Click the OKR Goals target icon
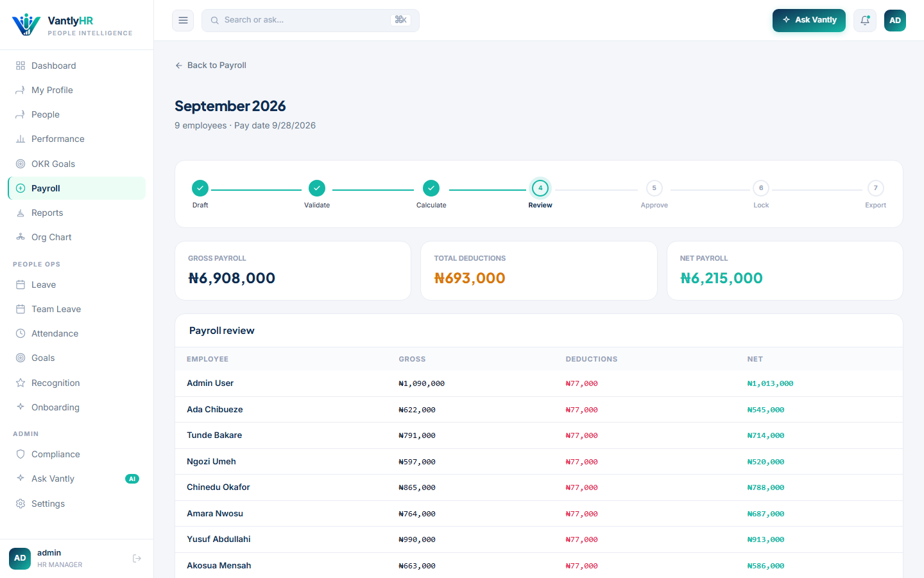Viewport: 924px width, 578px height. click(x=21, y=164)
